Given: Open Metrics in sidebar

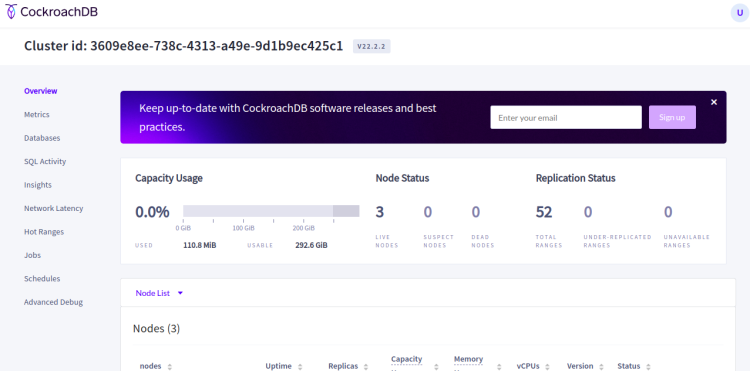Looking at the screenshot, I should 37,115.
